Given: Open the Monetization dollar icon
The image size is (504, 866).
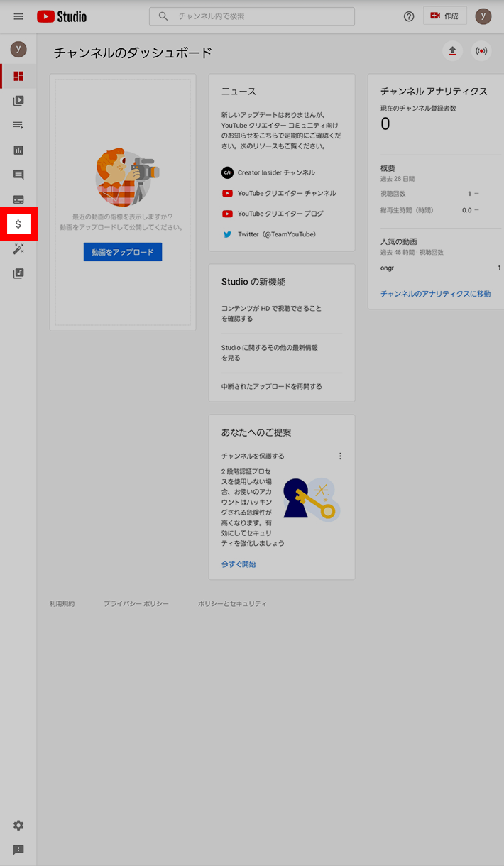Looking at the screenshot, I should point(18,224).
